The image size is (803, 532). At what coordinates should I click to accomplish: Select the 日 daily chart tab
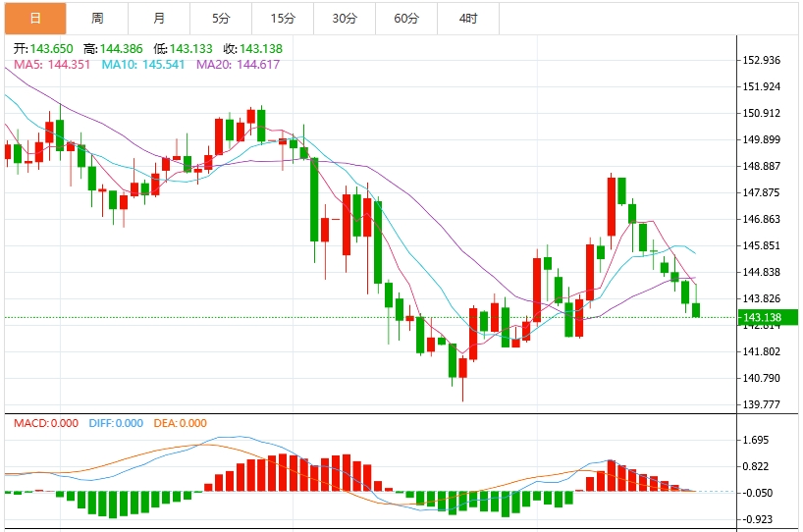coord(35,19)
